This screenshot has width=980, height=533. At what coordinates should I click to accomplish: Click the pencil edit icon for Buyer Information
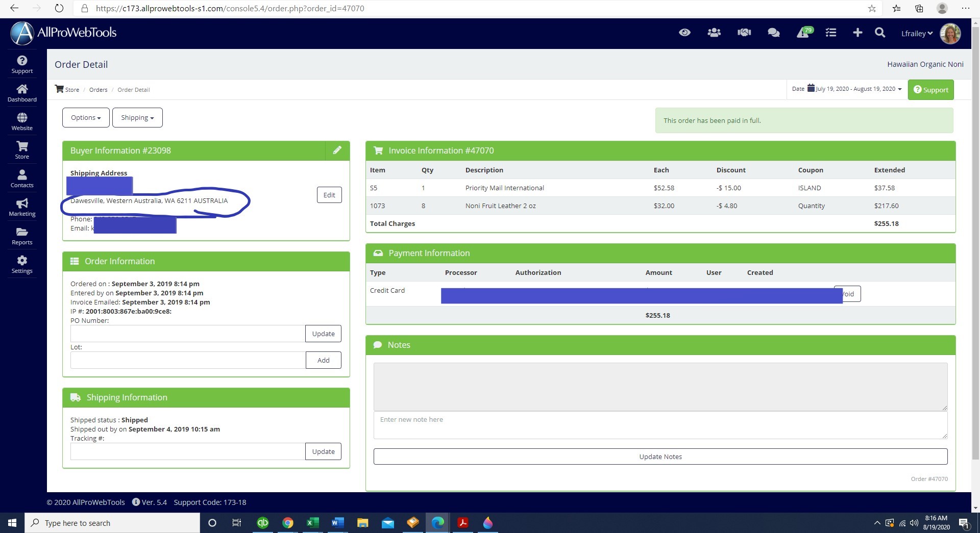tap(337, 150)
